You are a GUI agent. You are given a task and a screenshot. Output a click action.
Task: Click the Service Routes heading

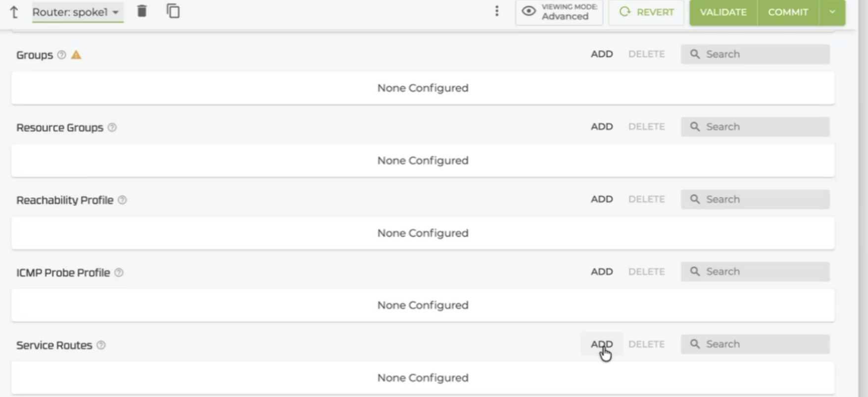(54, 345)
